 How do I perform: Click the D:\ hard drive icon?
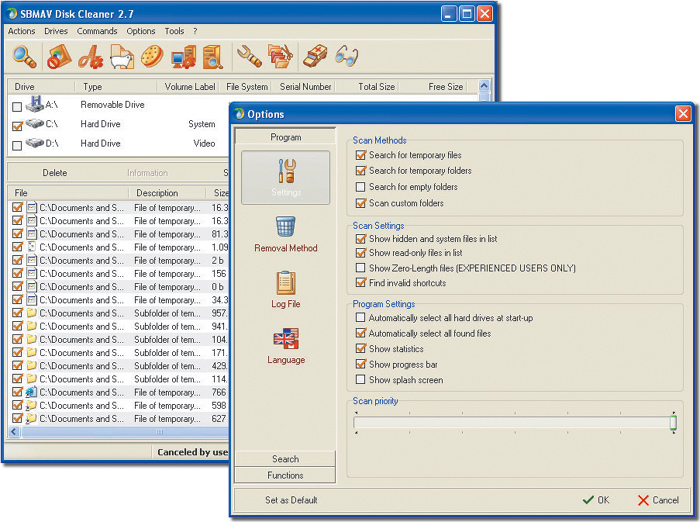[34, 143]
